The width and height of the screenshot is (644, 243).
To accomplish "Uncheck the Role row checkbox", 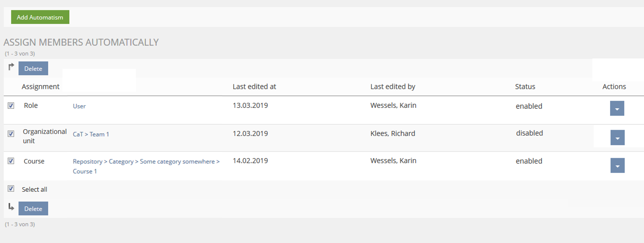I will 11,106.
